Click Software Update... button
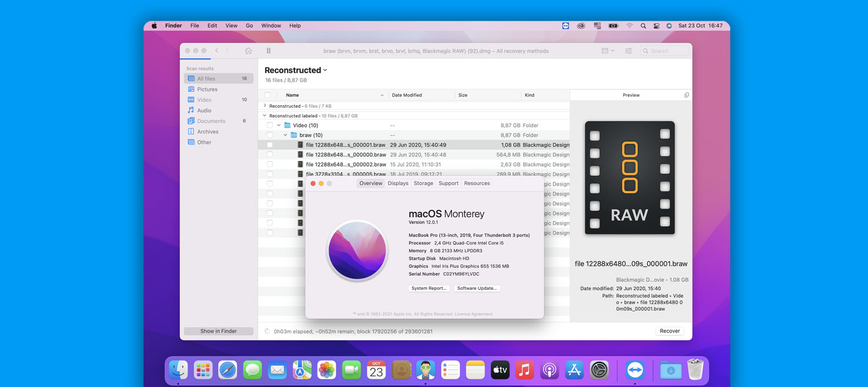This screenshot has width=868, height=387. tap(477, 288)
